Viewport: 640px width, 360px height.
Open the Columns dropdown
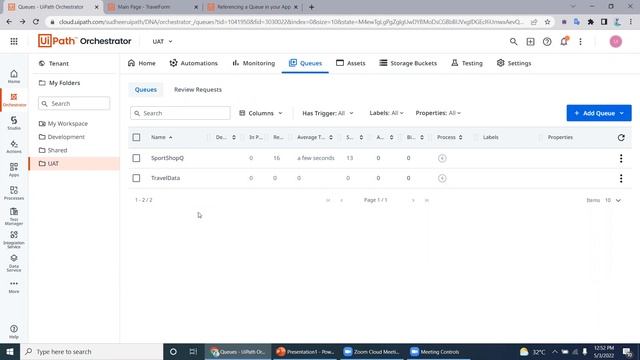click(x=261, y=113)
